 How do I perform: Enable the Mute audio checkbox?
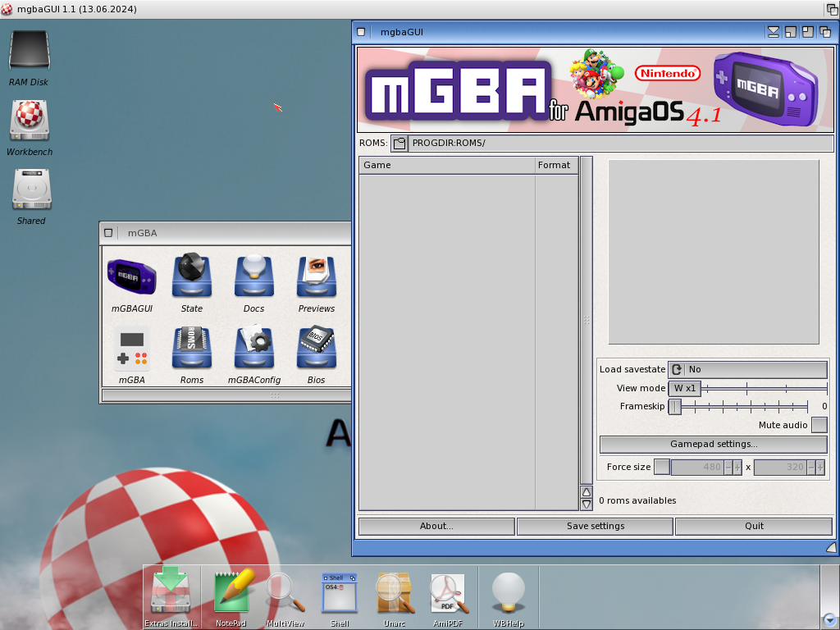click(819, 425)
